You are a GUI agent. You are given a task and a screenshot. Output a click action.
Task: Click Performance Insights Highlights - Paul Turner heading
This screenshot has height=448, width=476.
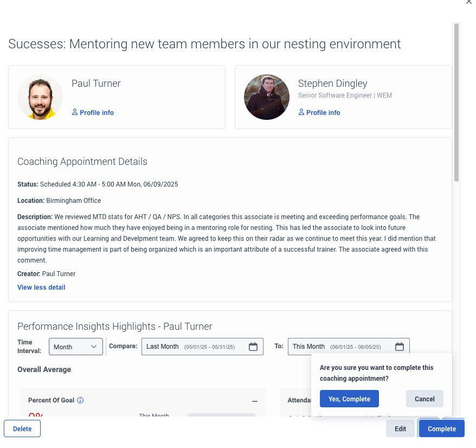coord(115,326)
